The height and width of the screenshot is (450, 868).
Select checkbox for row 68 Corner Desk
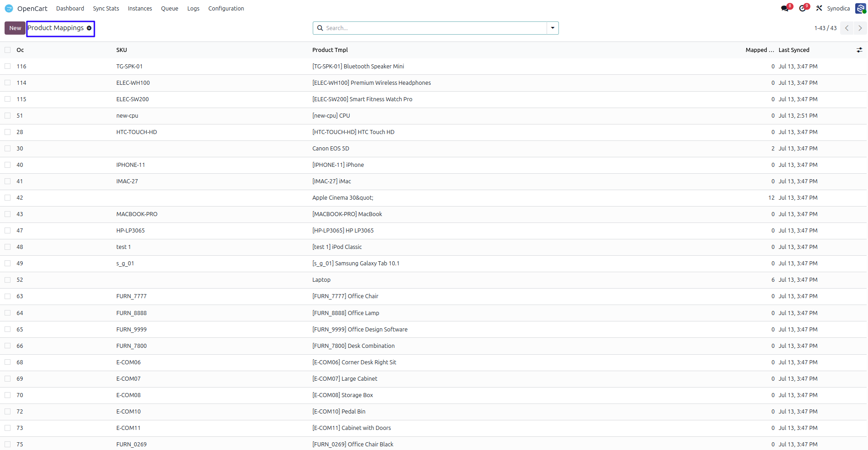pyautogui.click(x=8, y=362)
